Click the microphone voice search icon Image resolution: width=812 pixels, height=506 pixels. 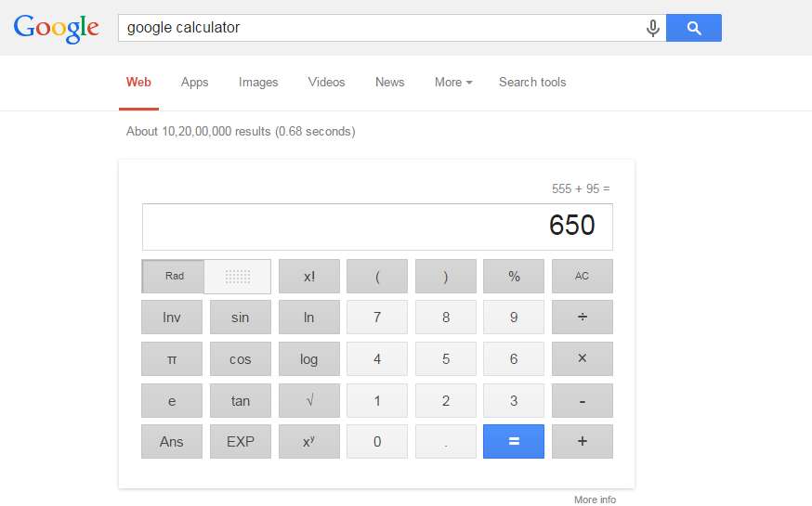click(x=653, y=28)
